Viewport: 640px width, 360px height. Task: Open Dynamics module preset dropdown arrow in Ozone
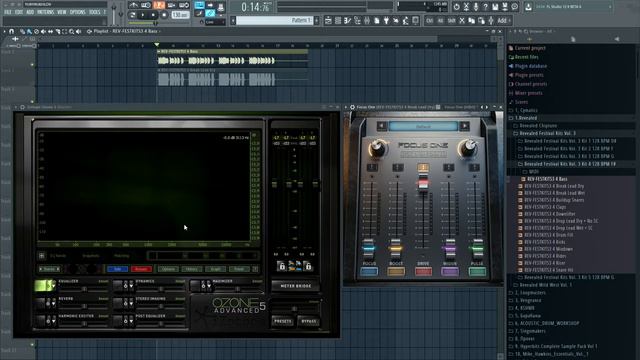click(x=131, y=286)
